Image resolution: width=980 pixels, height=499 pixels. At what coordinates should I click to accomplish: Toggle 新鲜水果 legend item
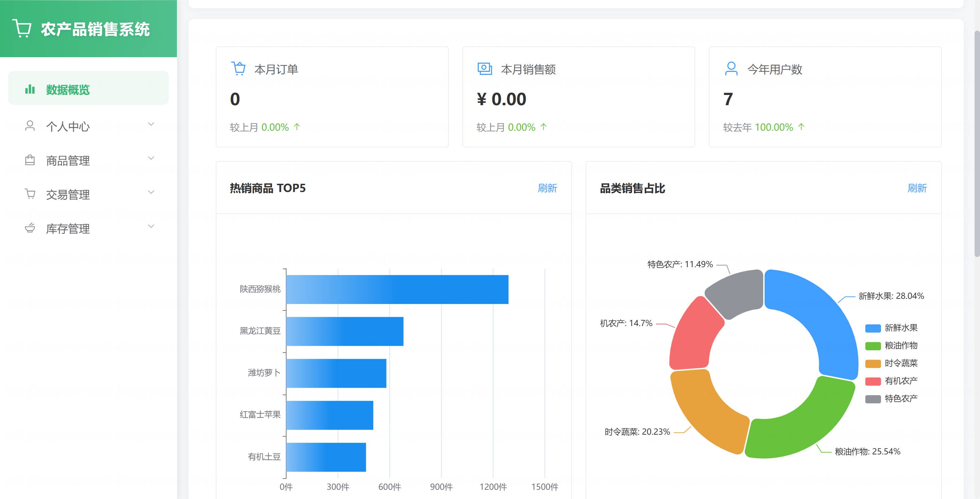coord(892,328)
